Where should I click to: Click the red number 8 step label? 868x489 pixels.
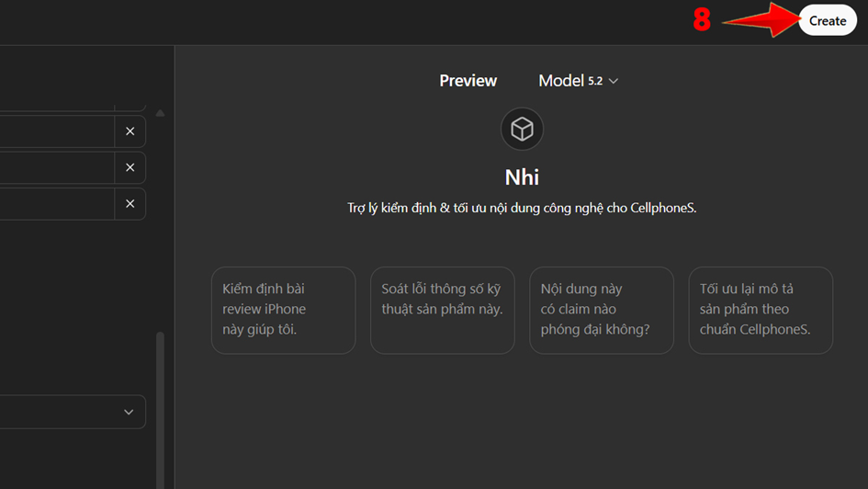(702, 20)
